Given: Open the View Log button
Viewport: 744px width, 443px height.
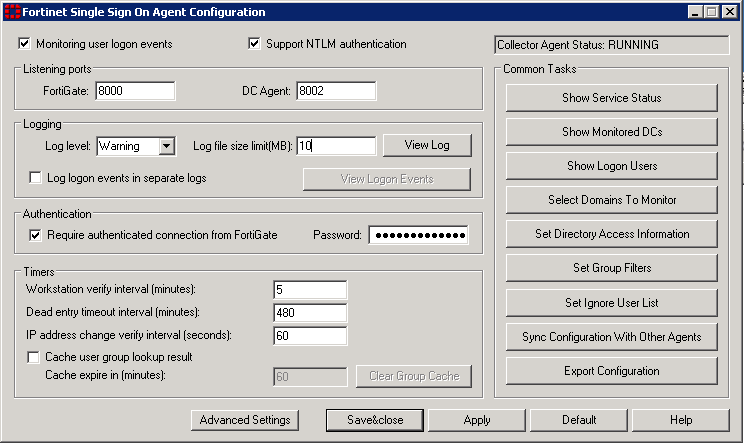Looking at the screenshot, I should point(427,145).
